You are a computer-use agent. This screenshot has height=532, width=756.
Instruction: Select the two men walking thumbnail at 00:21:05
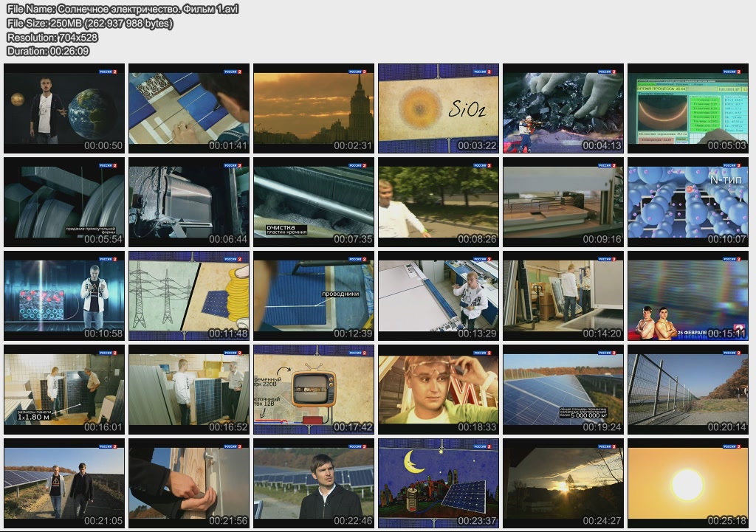point(64,483)
